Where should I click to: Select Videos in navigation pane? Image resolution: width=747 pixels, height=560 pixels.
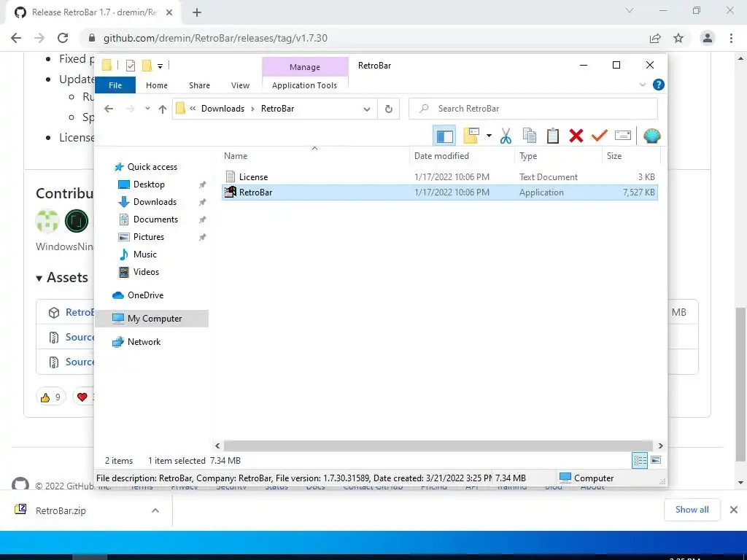pos(146,272)
